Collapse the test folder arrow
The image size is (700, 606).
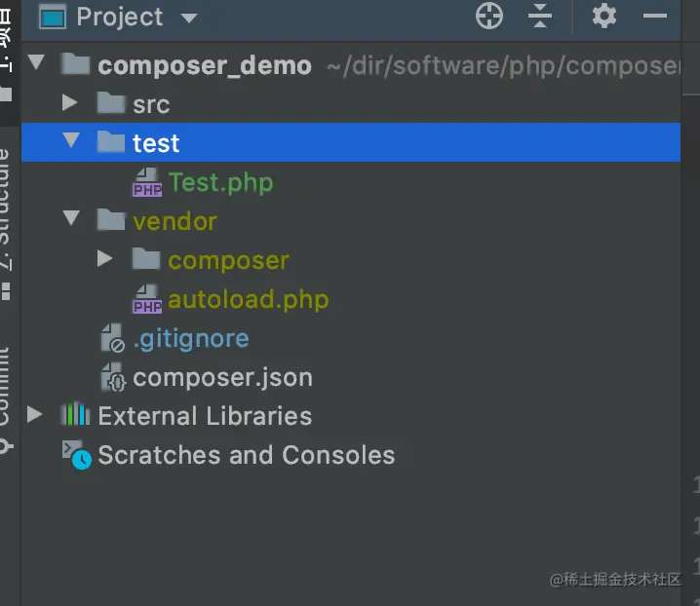pos(69,142)
